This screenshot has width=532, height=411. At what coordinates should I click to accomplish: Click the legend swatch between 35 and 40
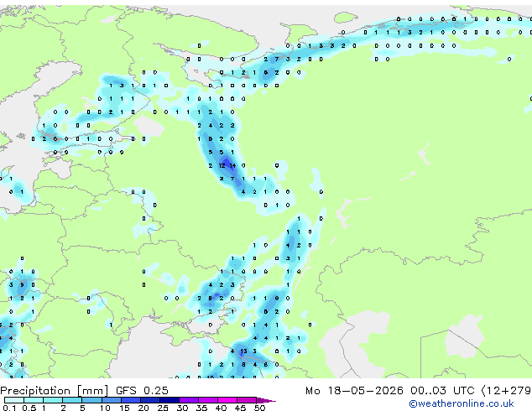(208, 400)
